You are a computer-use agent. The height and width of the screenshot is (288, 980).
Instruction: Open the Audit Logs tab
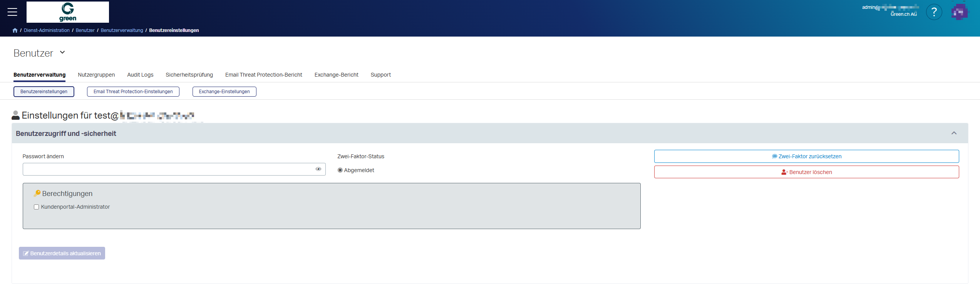click(x=140, y=75)
